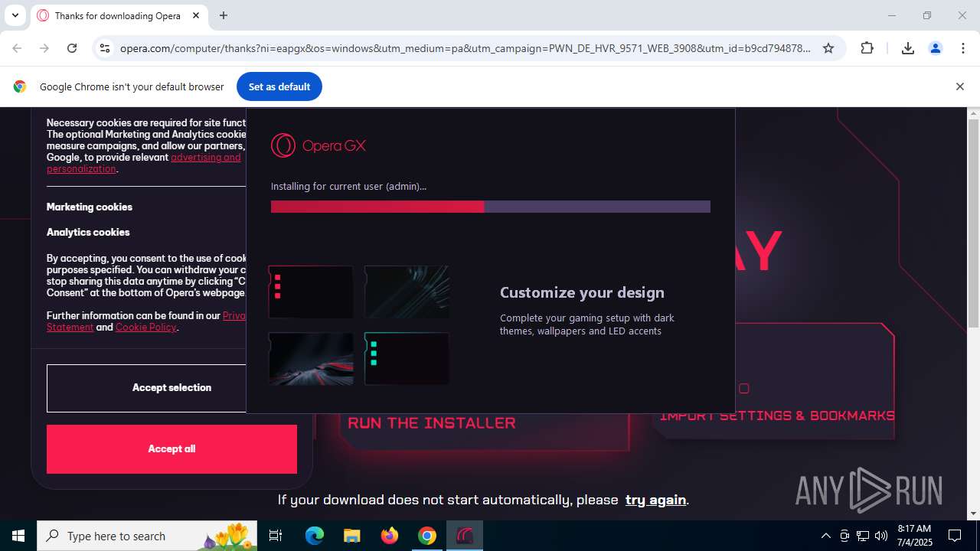This screenshot has width=980, height=551.
Task: Bookmark this page with the star icon
Action: tap(828, 48)
